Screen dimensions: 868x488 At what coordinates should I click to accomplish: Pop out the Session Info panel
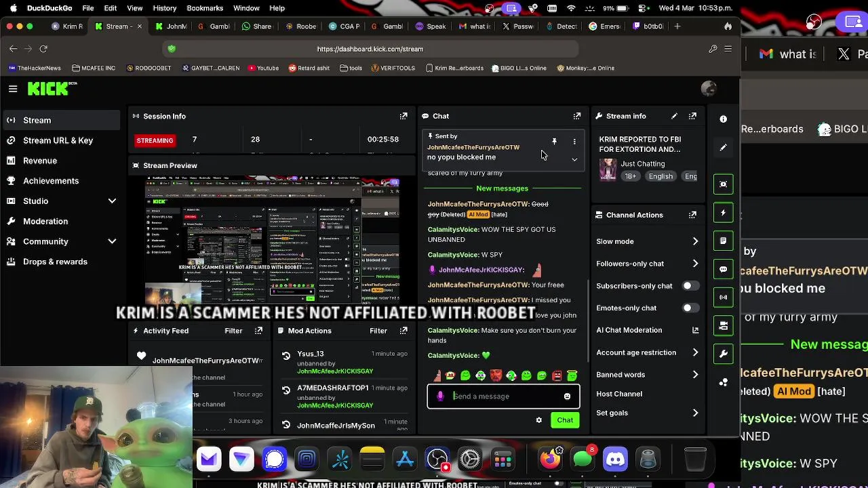coord(403,116)
